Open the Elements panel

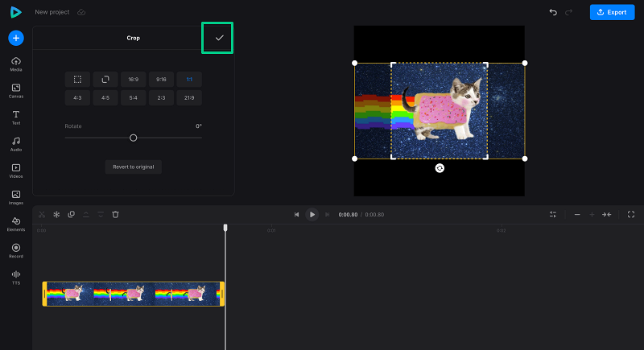pos(16,224)
